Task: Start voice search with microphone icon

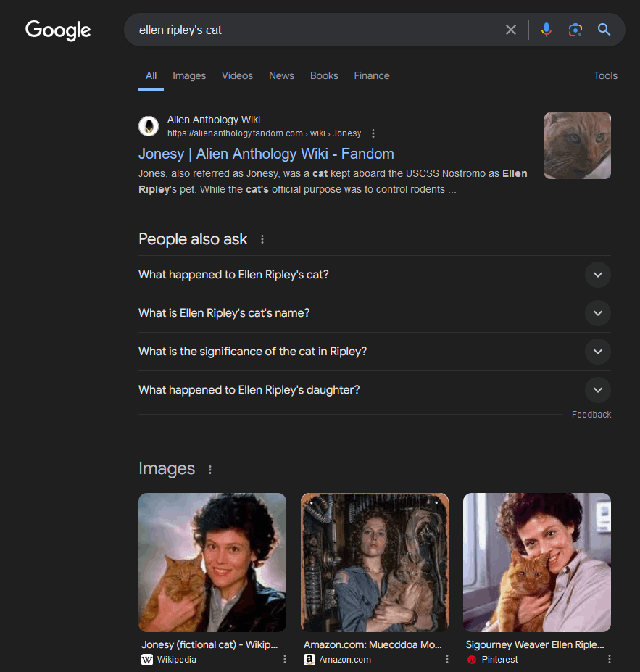Action: 547,30
